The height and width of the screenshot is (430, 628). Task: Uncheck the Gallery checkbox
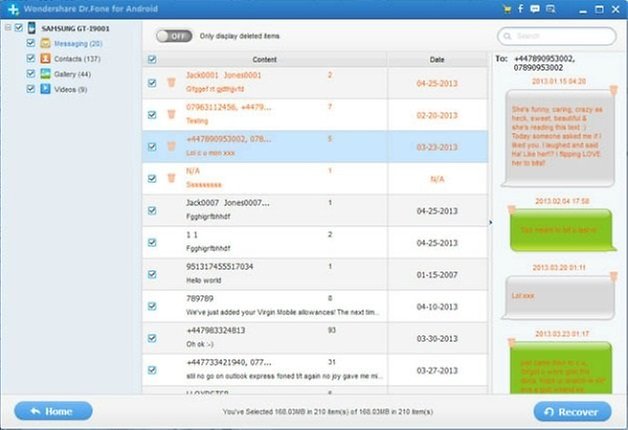click(x=30, y=73)
